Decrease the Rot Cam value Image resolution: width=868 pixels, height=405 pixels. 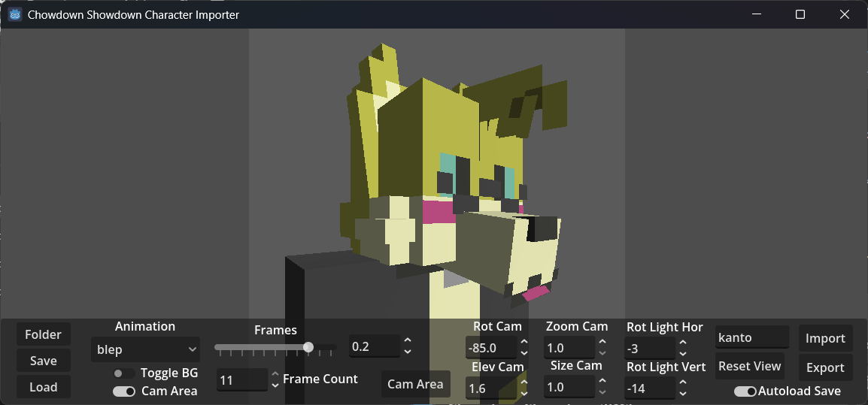click(524, 353)
